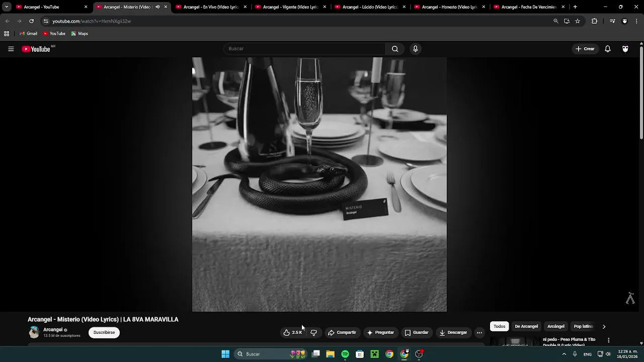Viewport: 644px width, 362px height.
Task: Share the video via Compartir
Action: [x=342, y=332]
